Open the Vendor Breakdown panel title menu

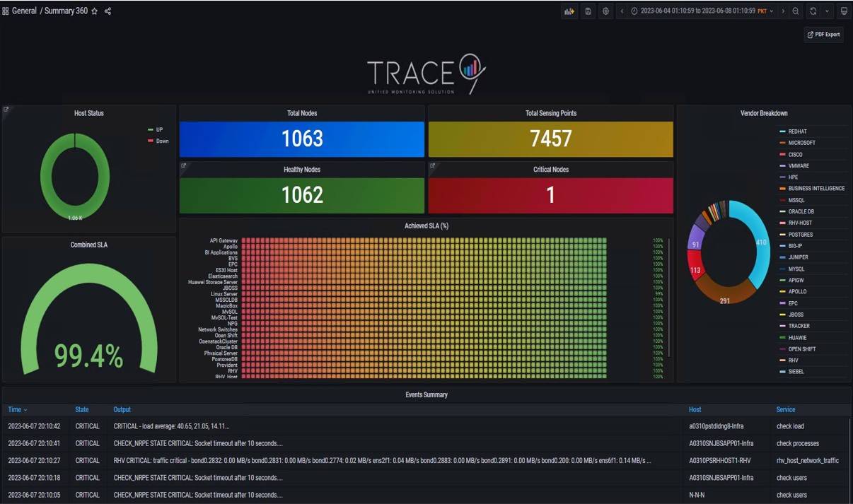[764, 113]
